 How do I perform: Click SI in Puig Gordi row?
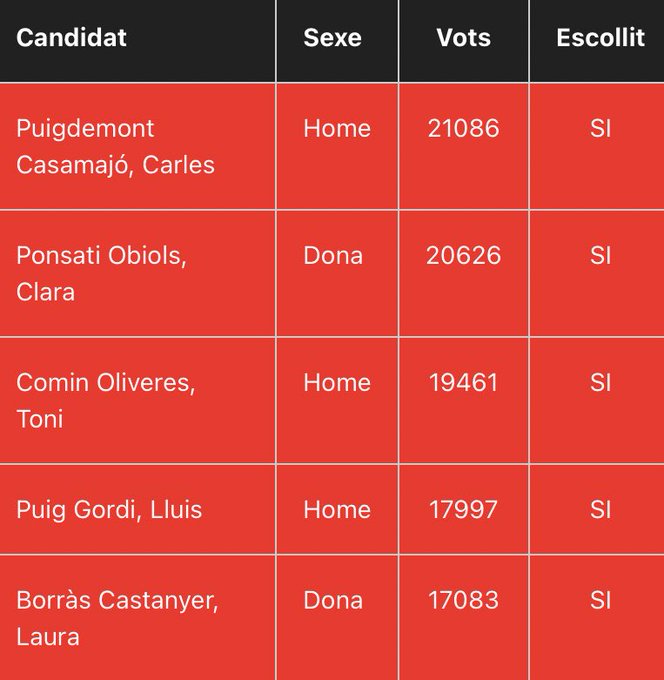[601, 509]
